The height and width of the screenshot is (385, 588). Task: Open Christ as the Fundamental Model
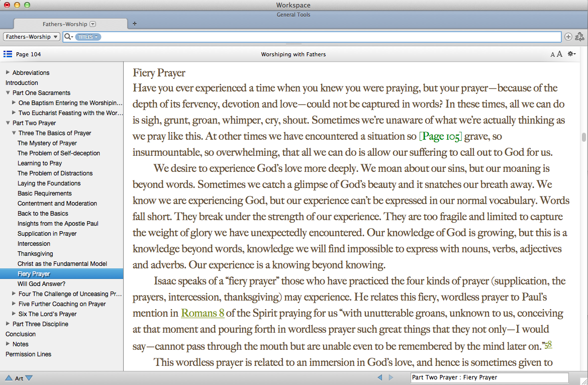coord(62,263)
